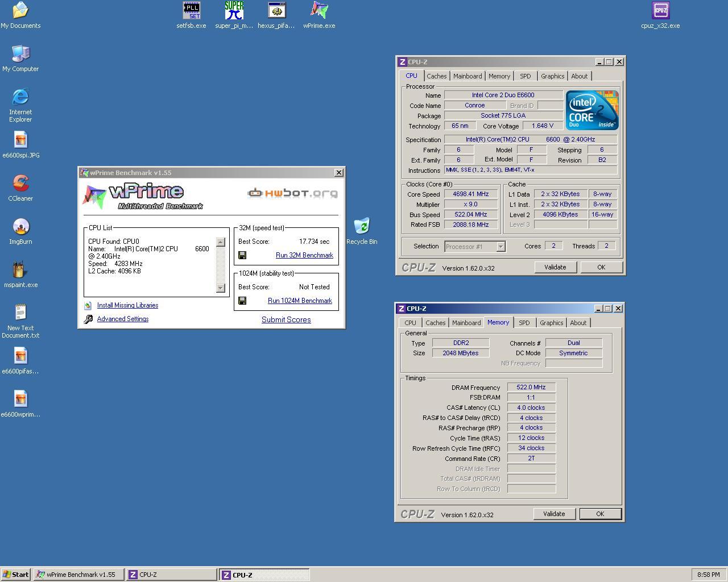728x582 pixels.
Task: Switch to SPD tab in upper CPU-Z
Action: coord(526,76)
